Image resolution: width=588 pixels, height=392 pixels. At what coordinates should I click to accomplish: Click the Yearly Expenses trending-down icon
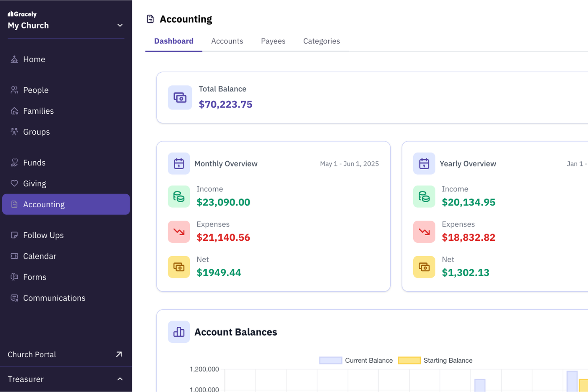coord(424,232)
